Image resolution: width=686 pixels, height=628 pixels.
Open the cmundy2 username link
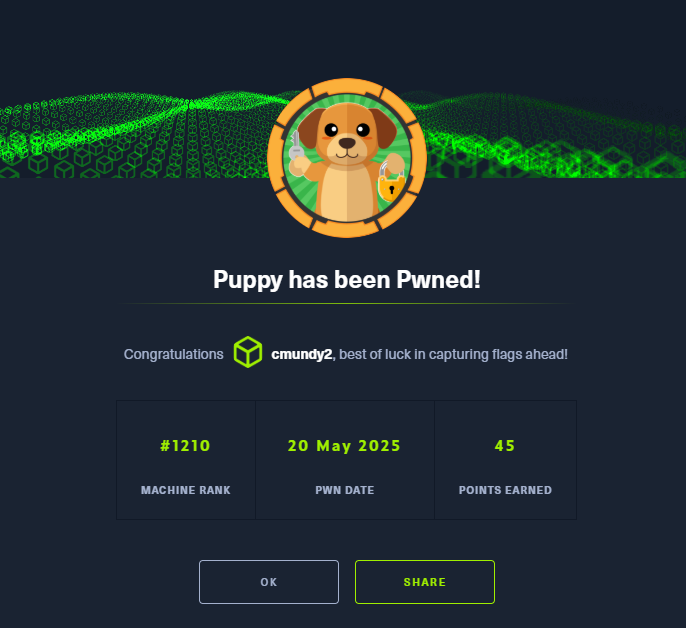pyautogui.click(x=301, y=354)
